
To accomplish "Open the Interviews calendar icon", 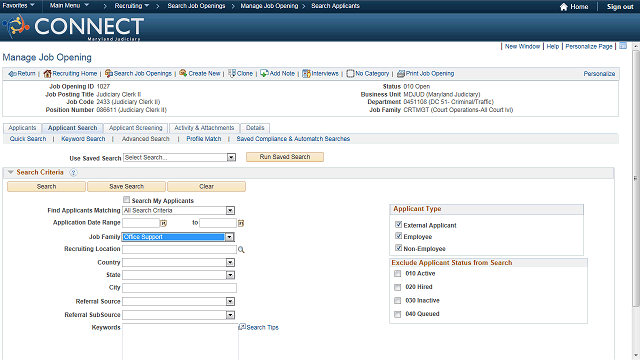I will tap(306, 73).
